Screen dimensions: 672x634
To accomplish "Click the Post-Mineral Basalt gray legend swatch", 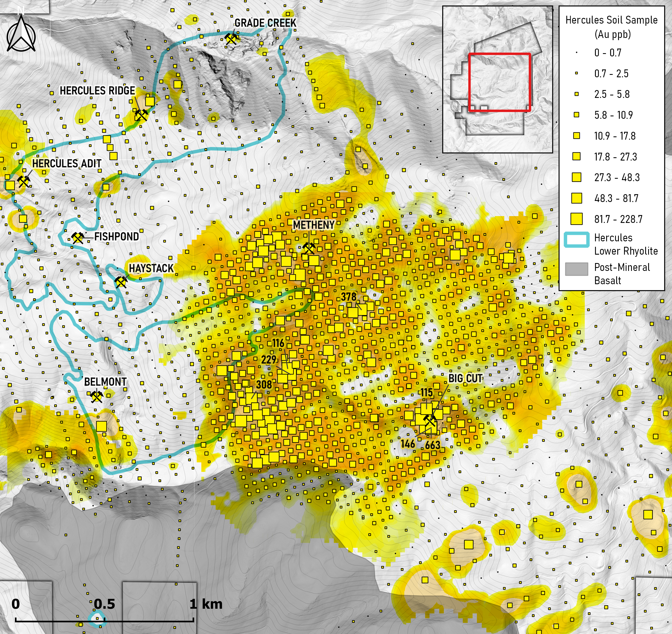I will (x=576, y=269).
